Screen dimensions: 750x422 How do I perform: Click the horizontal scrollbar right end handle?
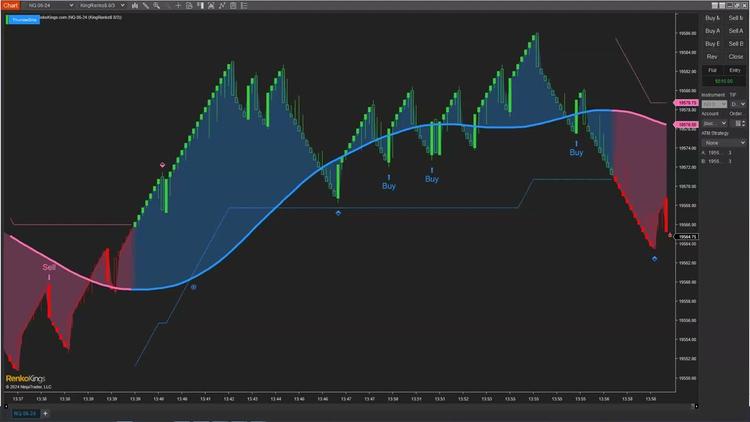696,406
